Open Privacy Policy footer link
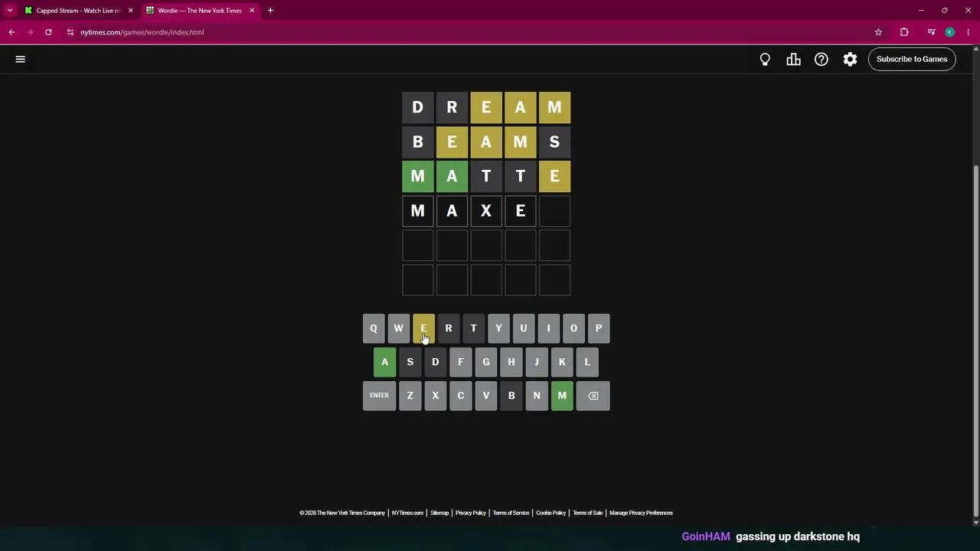The image size is (980, 551). (471, 513)
